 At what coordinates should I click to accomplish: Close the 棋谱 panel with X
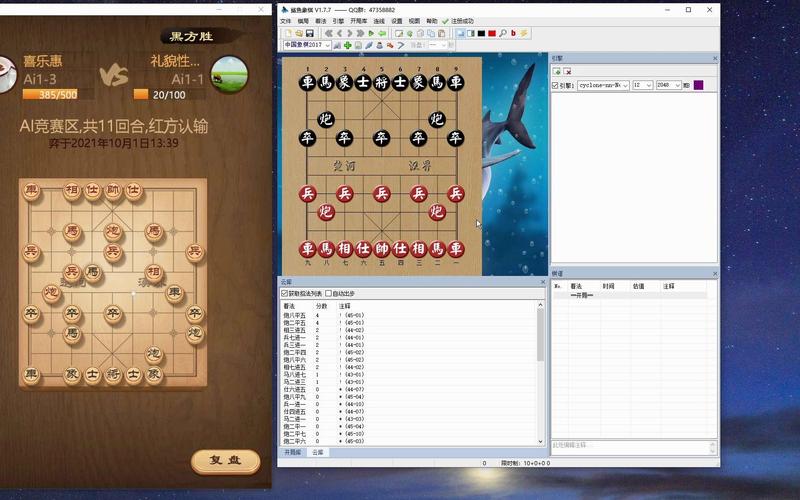point(714,274)
